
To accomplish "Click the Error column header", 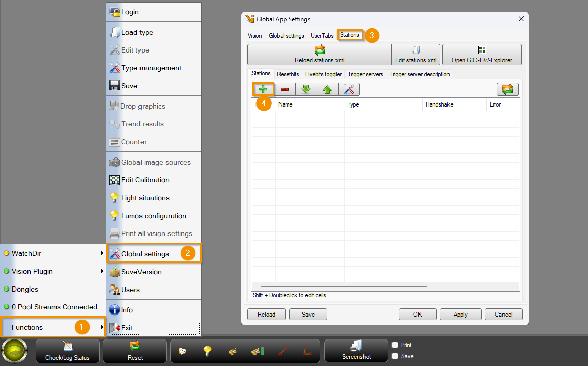I will tap(503, 104).
